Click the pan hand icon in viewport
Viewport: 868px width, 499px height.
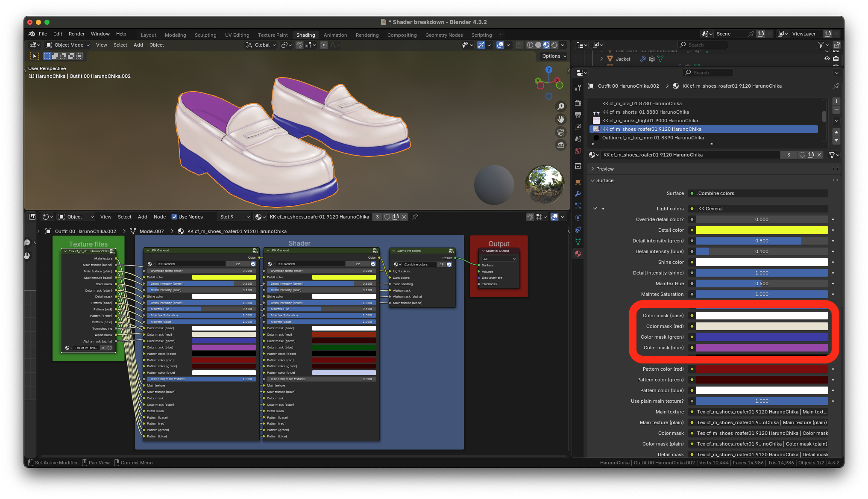[x=561, y=119]
